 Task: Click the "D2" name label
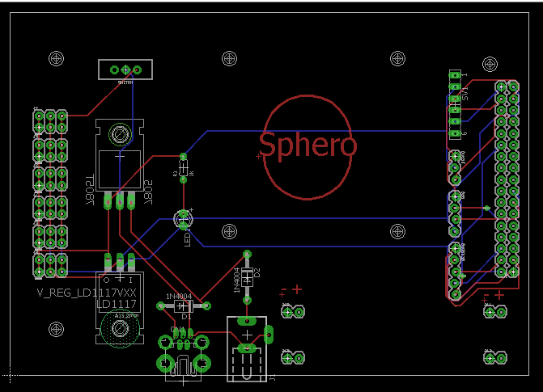[257, 272]
